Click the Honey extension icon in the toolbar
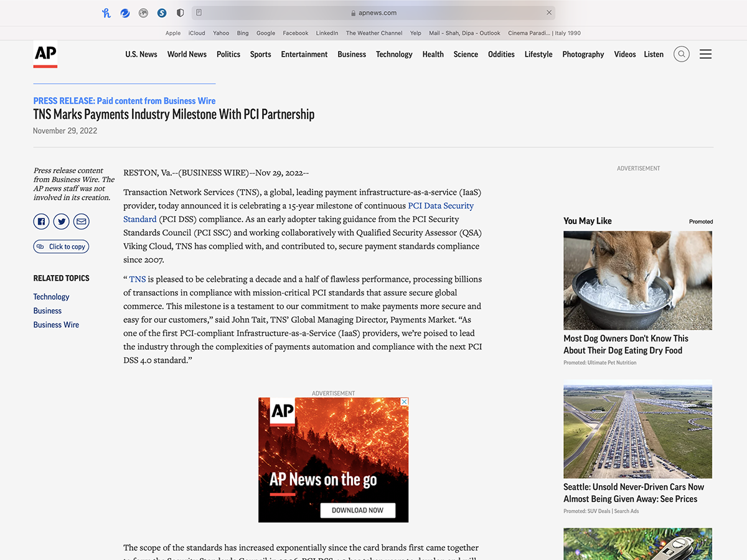 pyautogui.click(x=106, y=12)
